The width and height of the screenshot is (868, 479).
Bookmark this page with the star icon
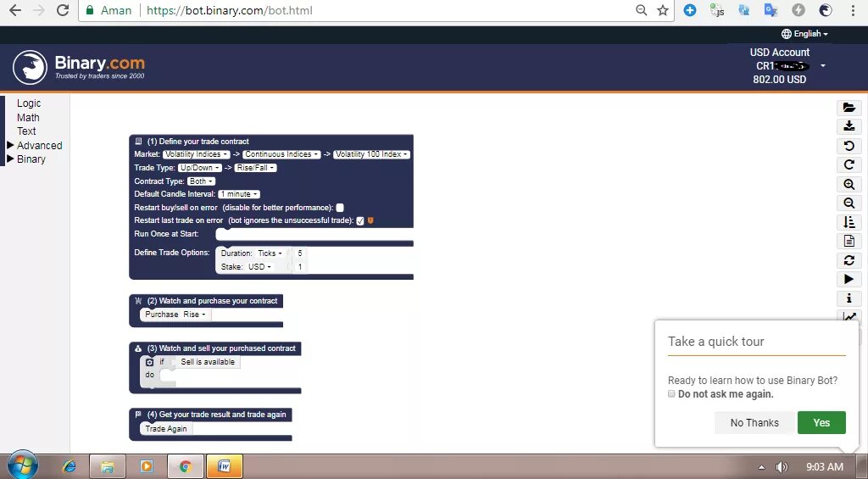[x=663, y=10]
